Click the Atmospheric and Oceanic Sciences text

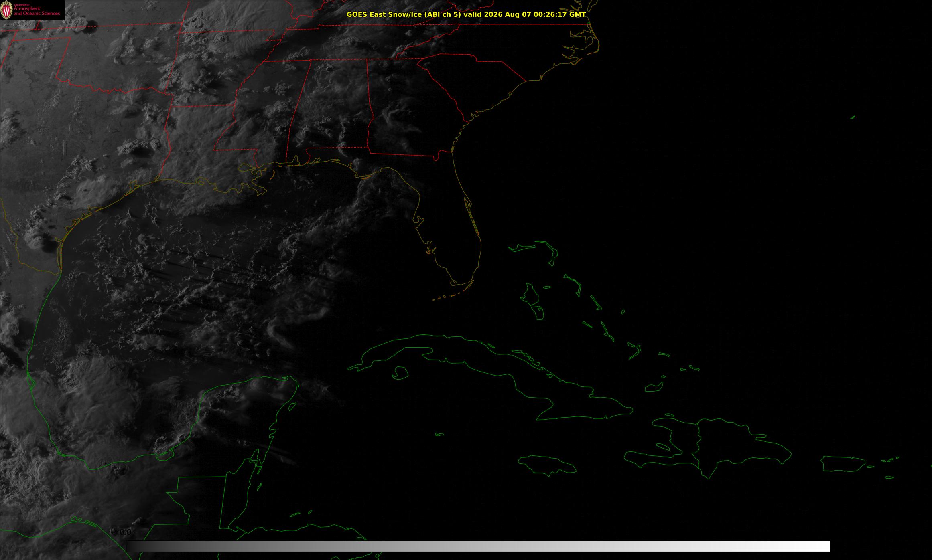[x=37, y=11]
